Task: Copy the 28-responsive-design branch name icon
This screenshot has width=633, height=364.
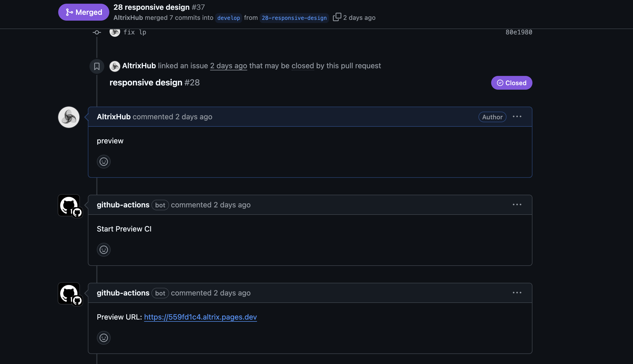Action: (337, 17)
